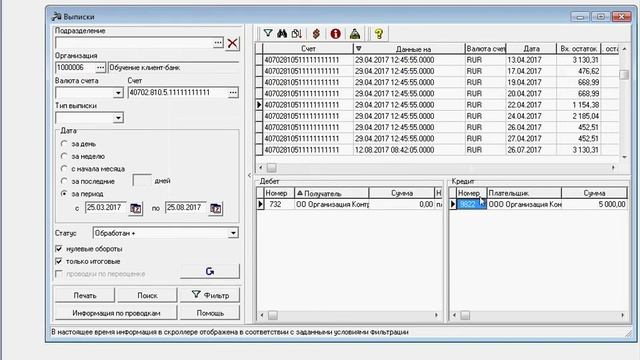Click the refresh G button

click(x=210, y=271)
